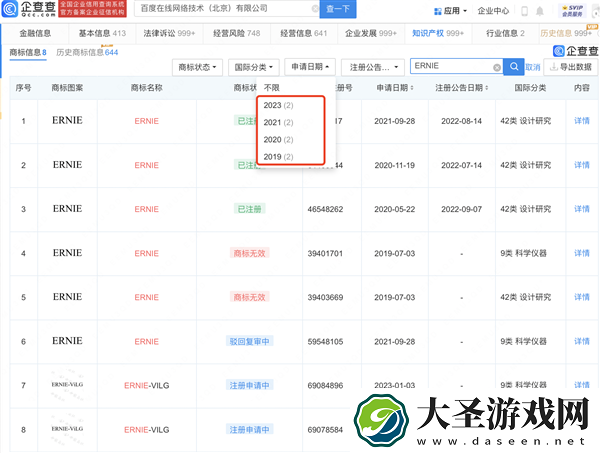Screen dimensions: 600x453
Task: Click registration number 59548105
Action: (x=325, y=342)
